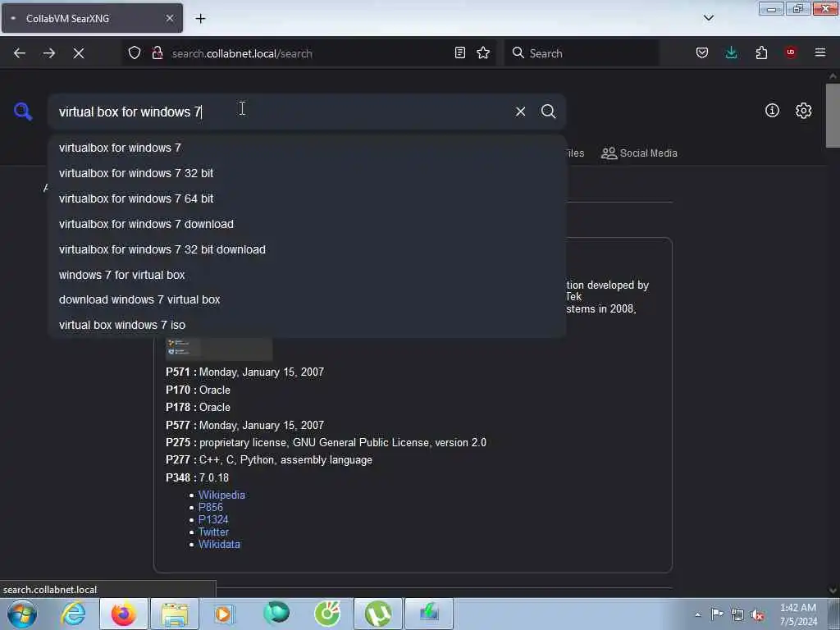This screenshot has height=630, width=840.
Task: Submit search with the magnifier button
Action: tap(548, 112)
